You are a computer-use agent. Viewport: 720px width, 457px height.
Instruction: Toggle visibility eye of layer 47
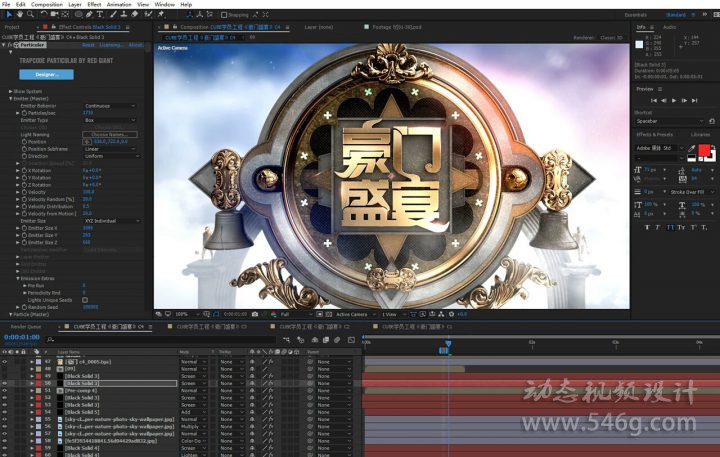point(5,360)
